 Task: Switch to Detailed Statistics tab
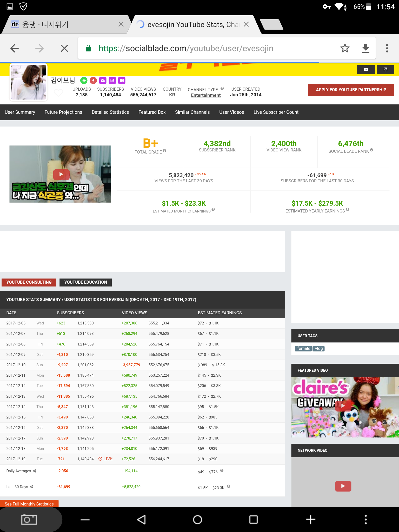click(110, 112)
